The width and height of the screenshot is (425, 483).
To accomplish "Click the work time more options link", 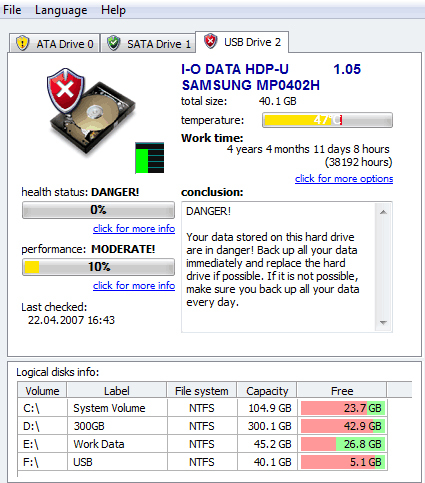I will (344, 179).
